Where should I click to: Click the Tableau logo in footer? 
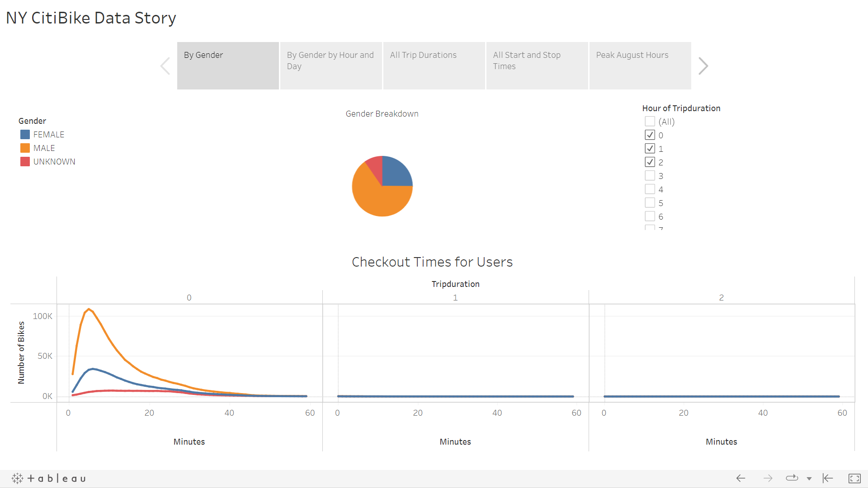(x=49, y=478)
